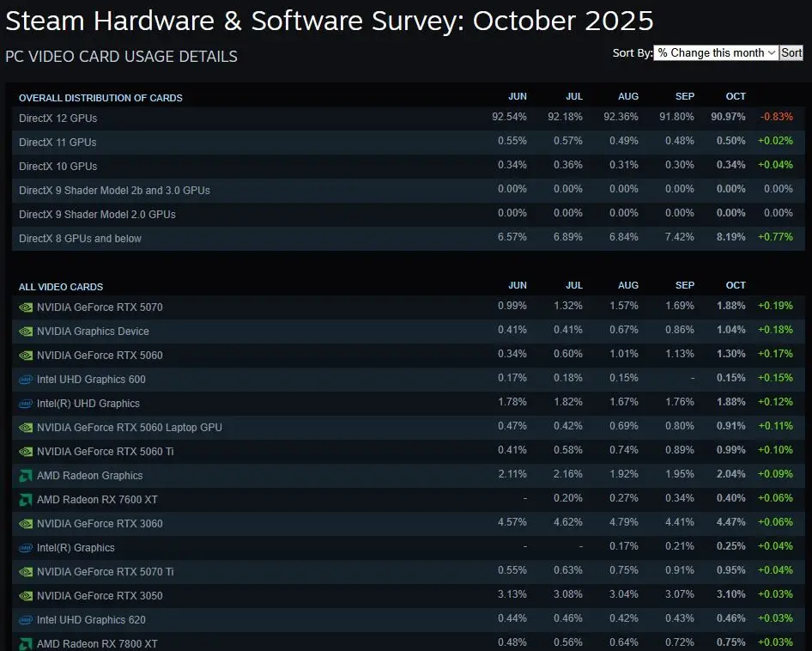Click the NVIDIA icon beside GeForce RTX 3060

click(26, 523)
